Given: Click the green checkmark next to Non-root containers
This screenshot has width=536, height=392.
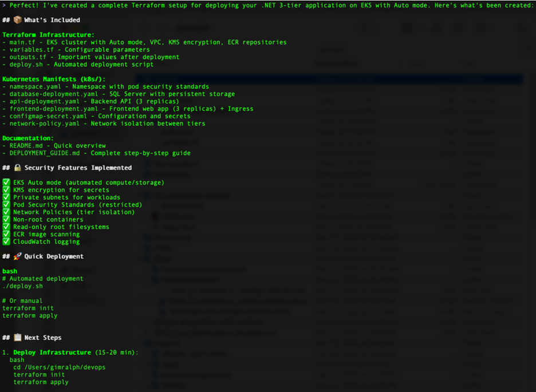Looking at the screenshot, I should pyautogui.click(x=6, y=219).
